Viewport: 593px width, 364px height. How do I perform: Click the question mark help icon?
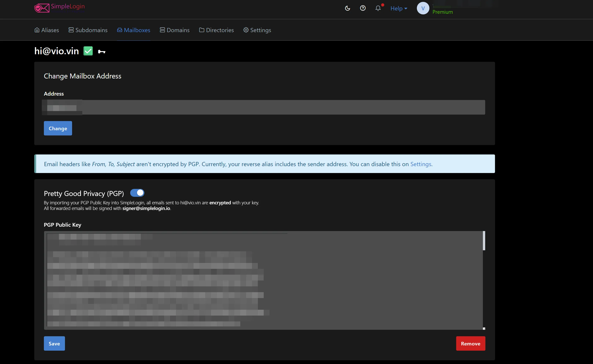click(x=363, y=8)
